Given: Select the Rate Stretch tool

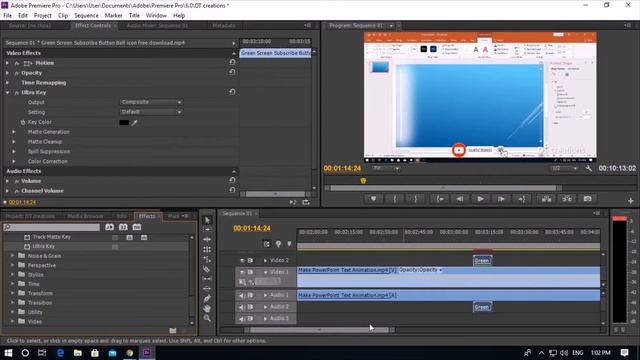Looking at the screenshot, I should point(207,259).
